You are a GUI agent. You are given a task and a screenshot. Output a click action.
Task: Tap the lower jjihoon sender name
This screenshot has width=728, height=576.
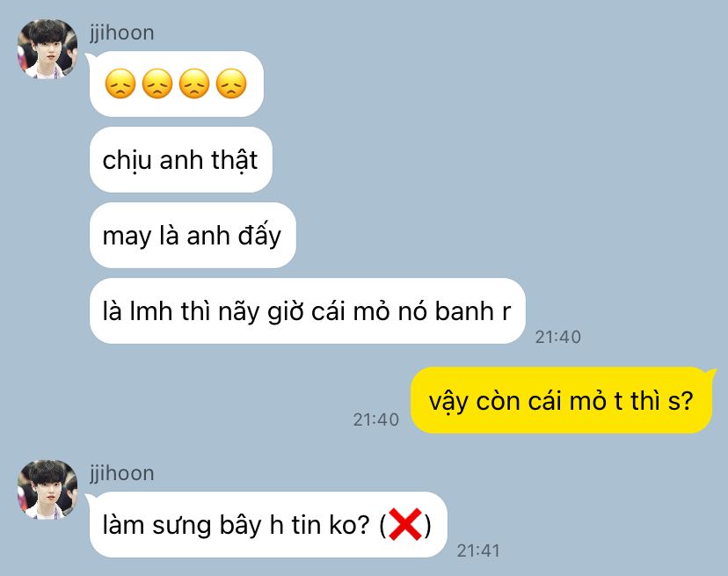tap(122, 473)
